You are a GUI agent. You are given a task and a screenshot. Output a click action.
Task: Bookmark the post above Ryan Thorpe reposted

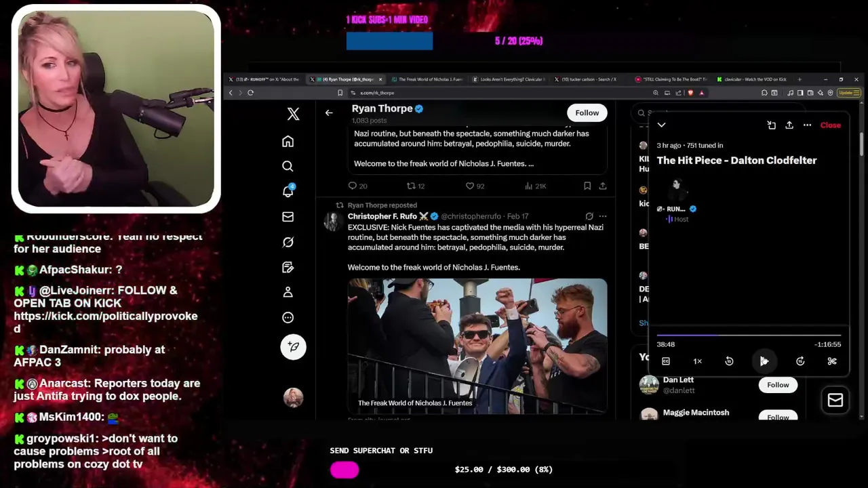587,186
